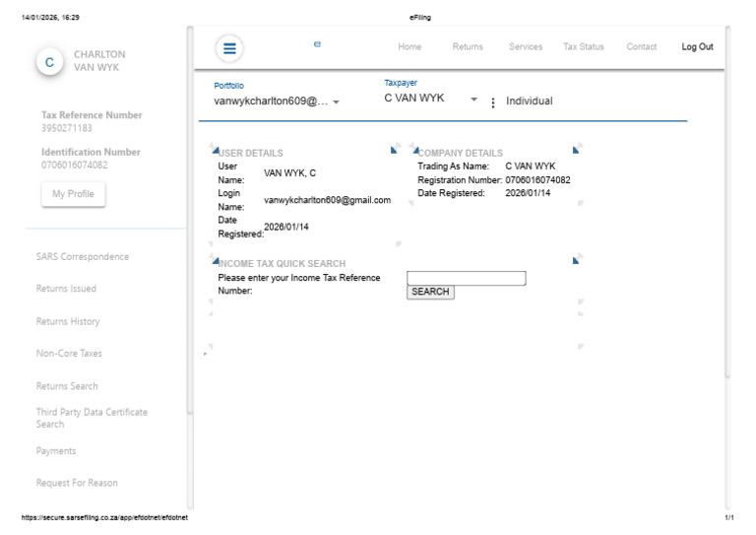Image resolution: width=756 pixels, height=535 pixels.
Task: Open the three-dot taxpayer options menu
Action: click(493, 102)
